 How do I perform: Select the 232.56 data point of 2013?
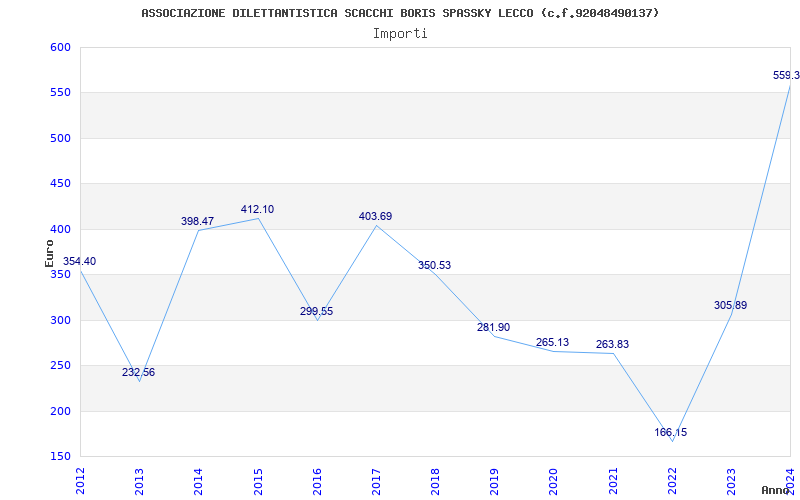138,372
